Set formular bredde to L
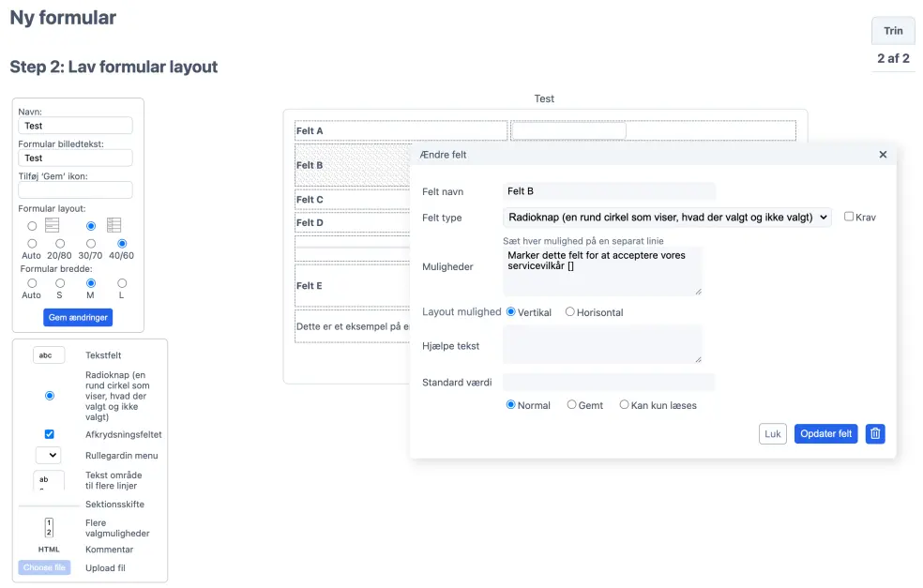Screen dimensions: 923x588 point(122,282)
